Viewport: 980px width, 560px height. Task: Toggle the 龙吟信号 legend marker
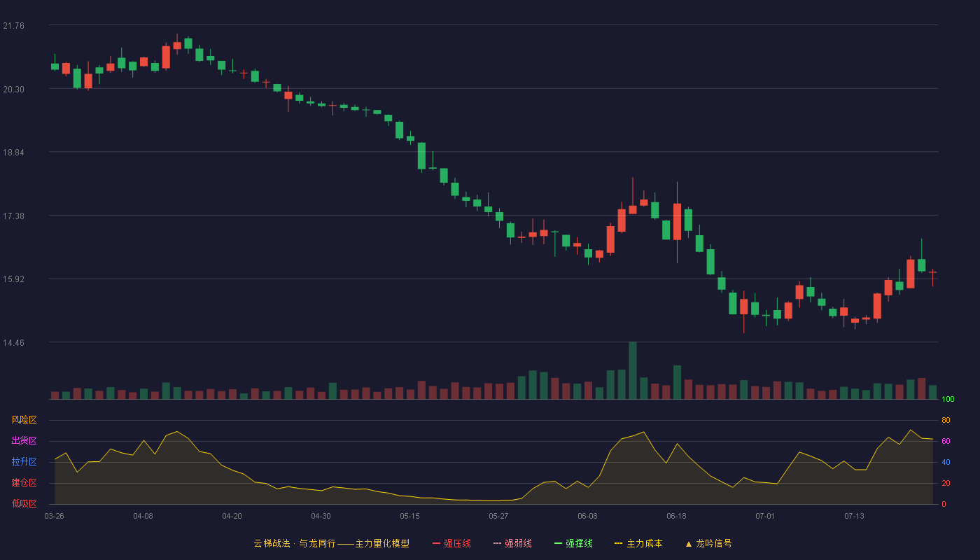pyautogui.click(x=708, y=543)
